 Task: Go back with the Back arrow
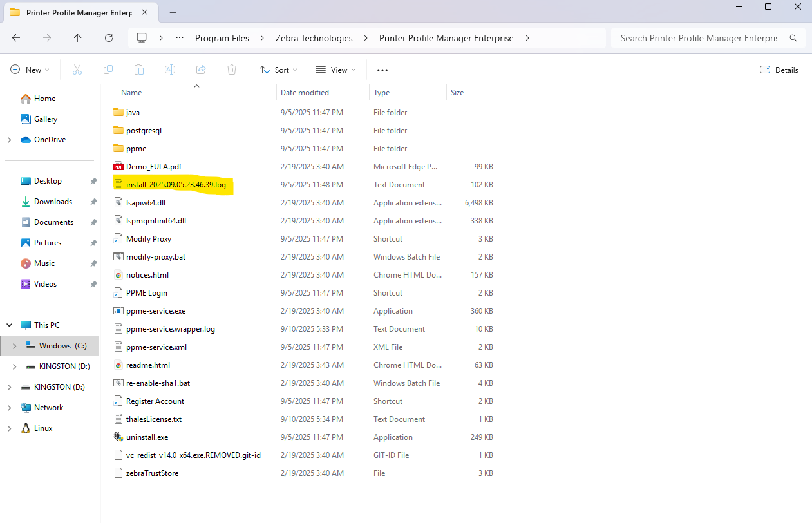pos(16,38)
